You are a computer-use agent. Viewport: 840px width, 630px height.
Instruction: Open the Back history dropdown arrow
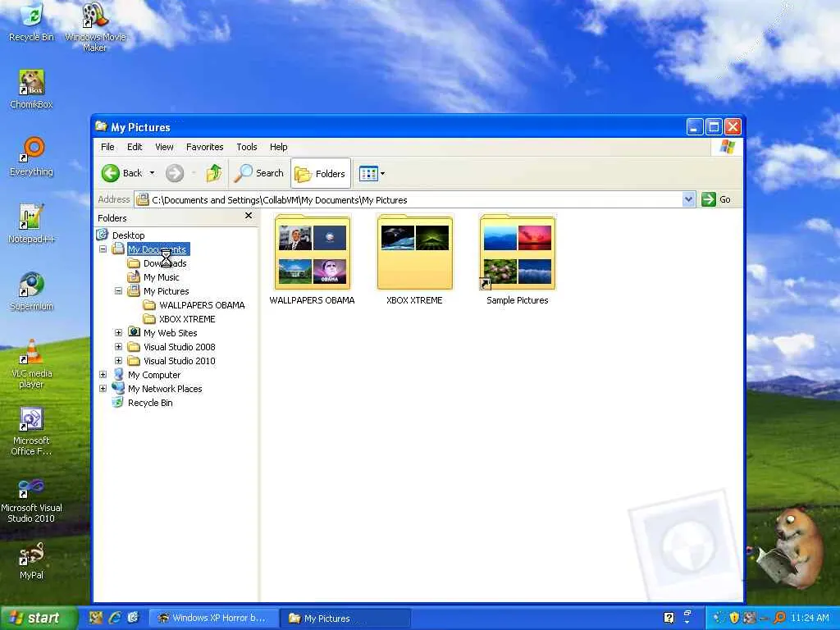152,173
